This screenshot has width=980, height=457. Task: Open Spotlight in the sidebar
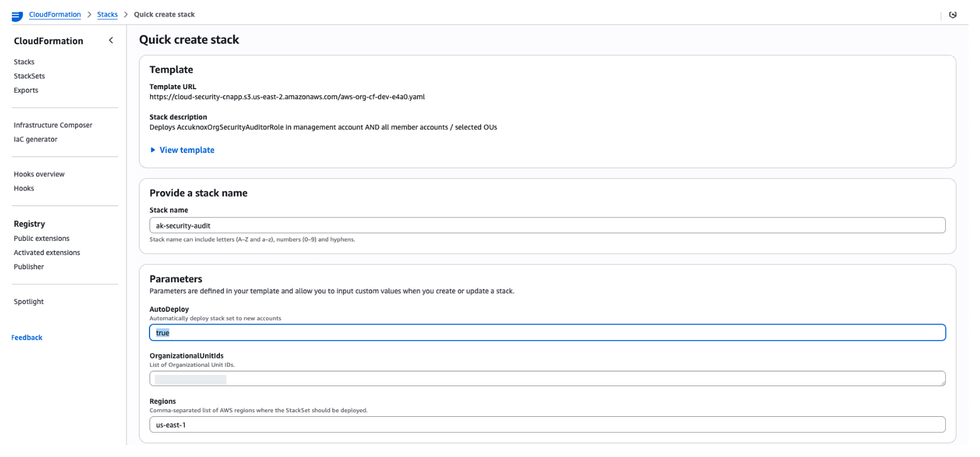tap(29, 302)
